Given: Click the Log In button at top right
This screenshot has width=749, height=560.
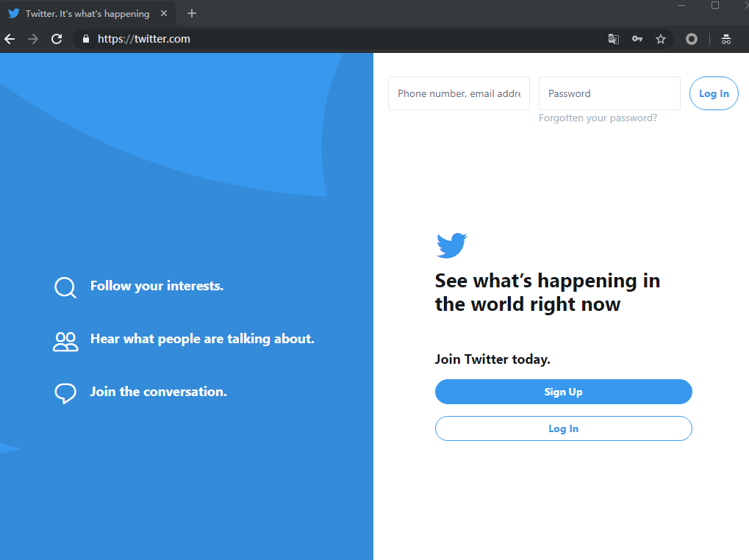Looking at the screenshot, I should tap(714, 93).
